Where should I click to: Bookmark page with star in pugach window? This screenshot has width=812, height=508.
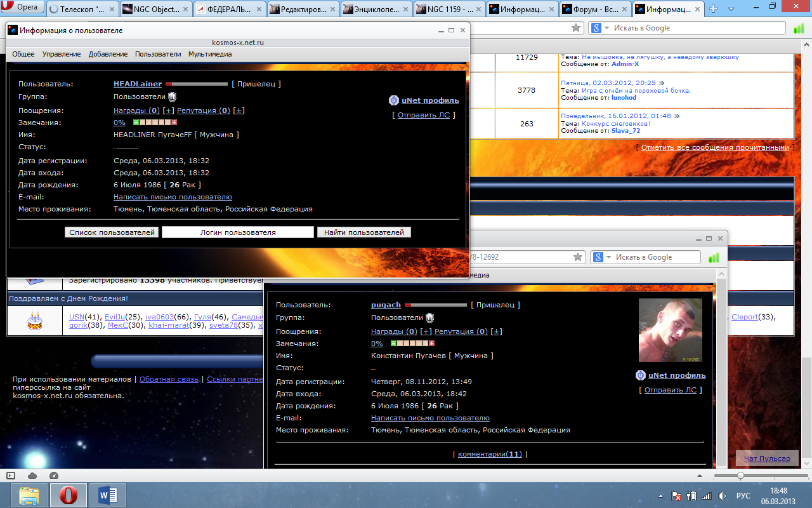point(578,257)
